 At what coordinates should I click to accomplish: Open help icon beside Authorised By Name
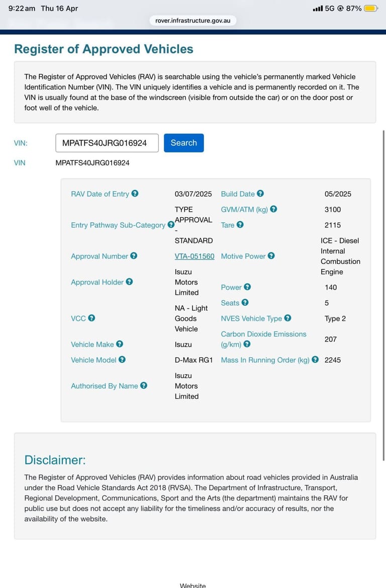coord(144,385)
